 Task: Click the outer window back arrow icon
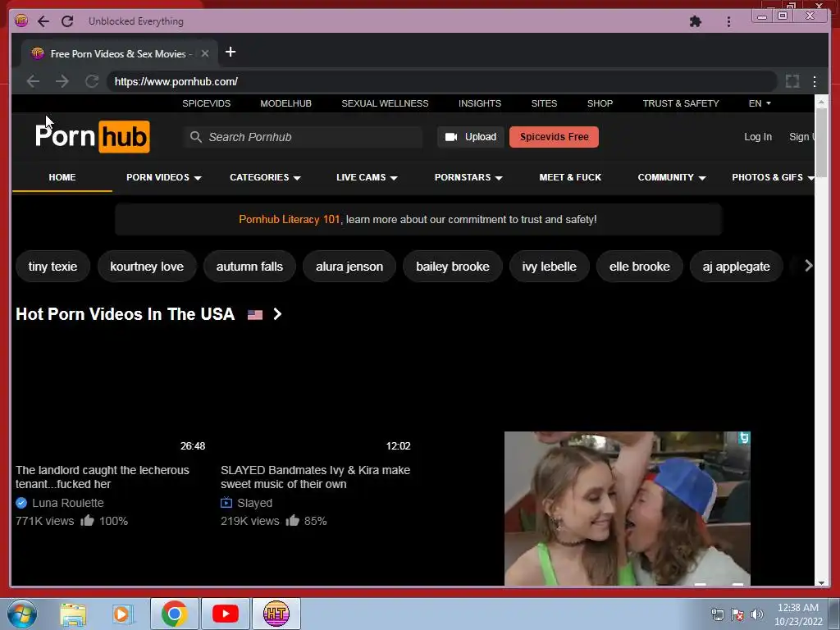[x=43, y=21]
